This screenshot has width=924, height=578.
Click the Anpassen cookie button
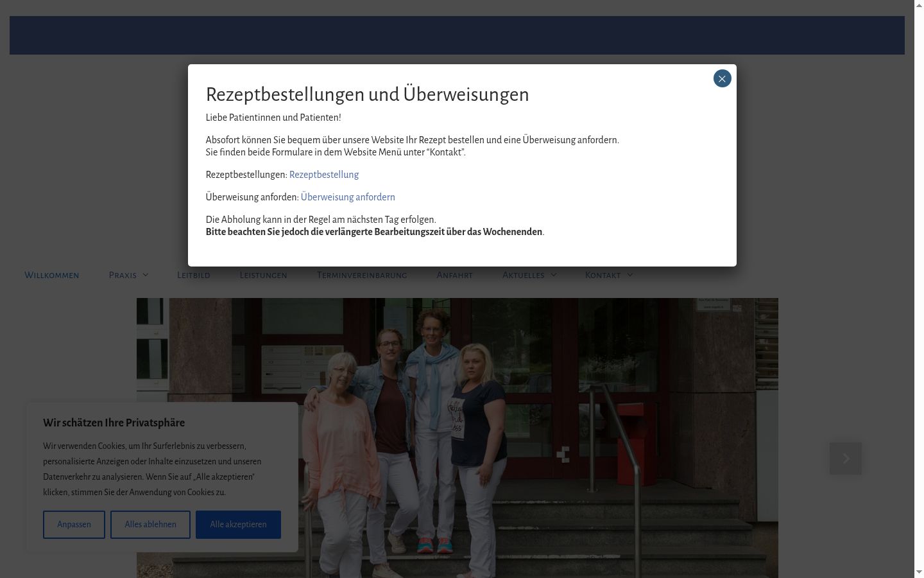(x=74, y=525)
